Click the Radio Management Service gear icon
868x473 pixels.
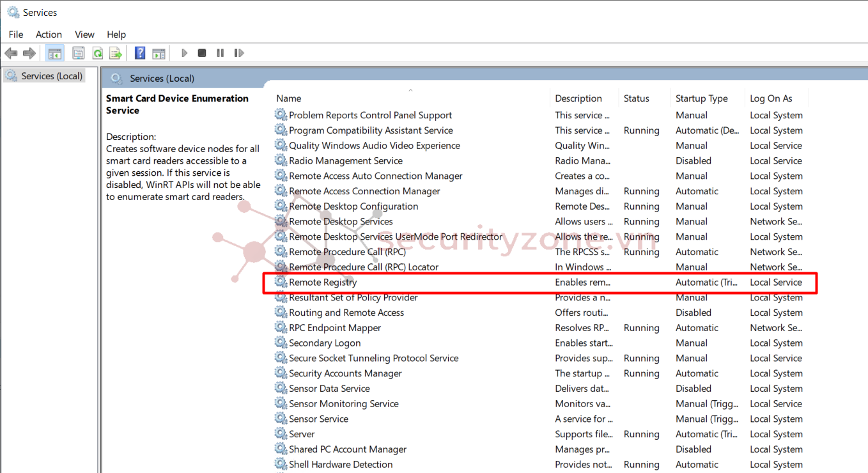coord(281,160)
